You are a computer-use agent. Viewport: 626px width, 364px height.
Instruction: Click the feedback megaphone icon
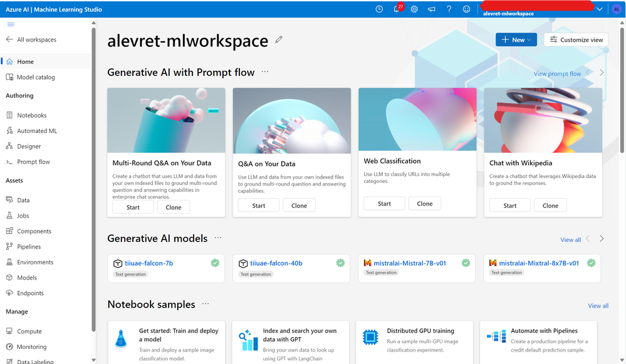point(432,9)
